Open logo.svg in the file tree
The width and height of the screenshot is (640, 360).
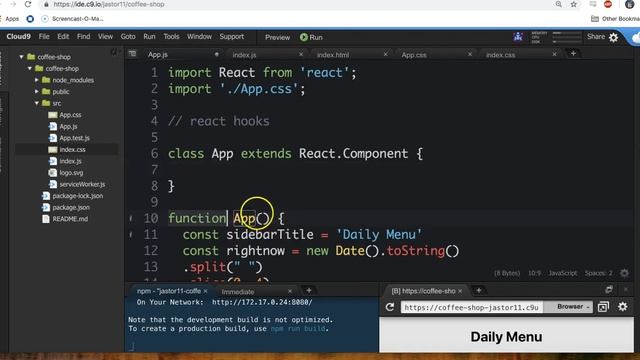71,173
